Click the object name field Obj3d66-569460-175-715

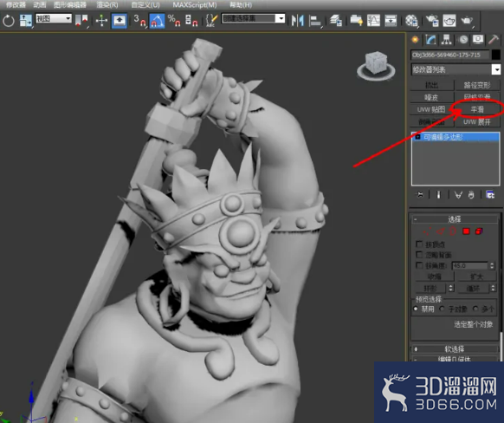pos(450,55)
